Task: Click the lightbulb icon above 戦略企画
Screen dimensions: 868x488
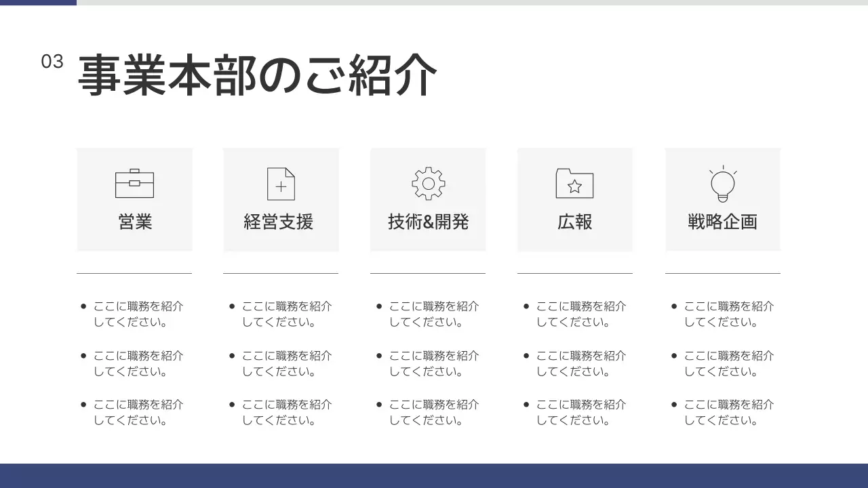Action: coord(722,180)
